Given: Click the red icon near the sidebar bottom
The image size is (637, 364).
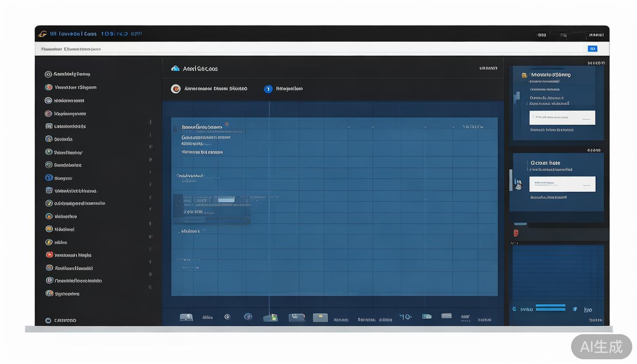Looking at the screenshot, I should tap(49, 255).
